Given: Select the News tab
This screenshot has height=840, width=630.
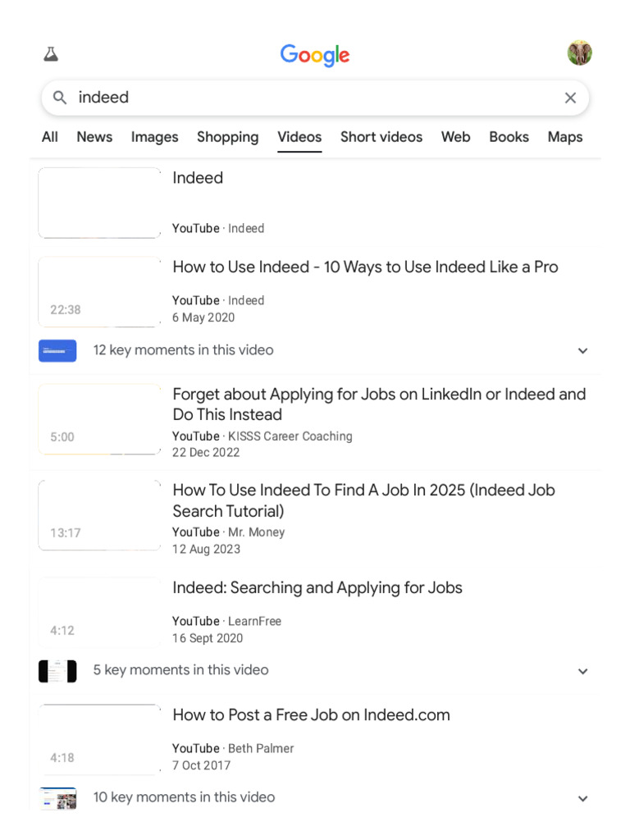Looking at the screenshot, I should (x=94, y=137).
